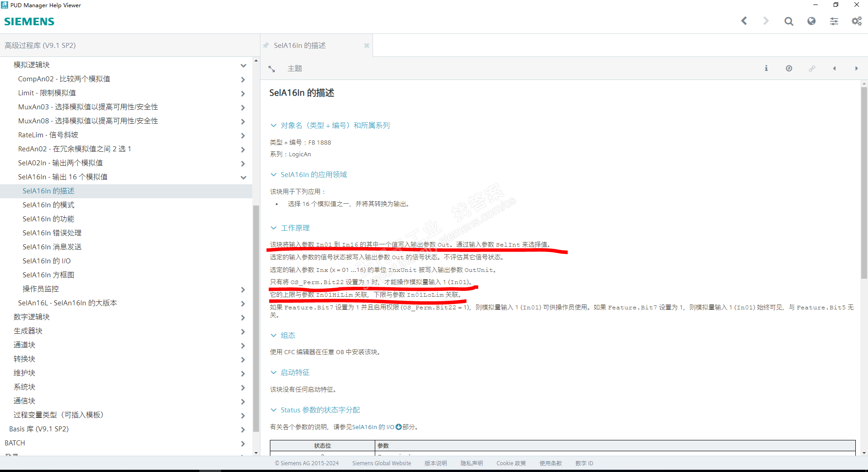Click the tree panel vertical scrollbar
This screenshot has height=472, width=868.
(x=256, y=318)
